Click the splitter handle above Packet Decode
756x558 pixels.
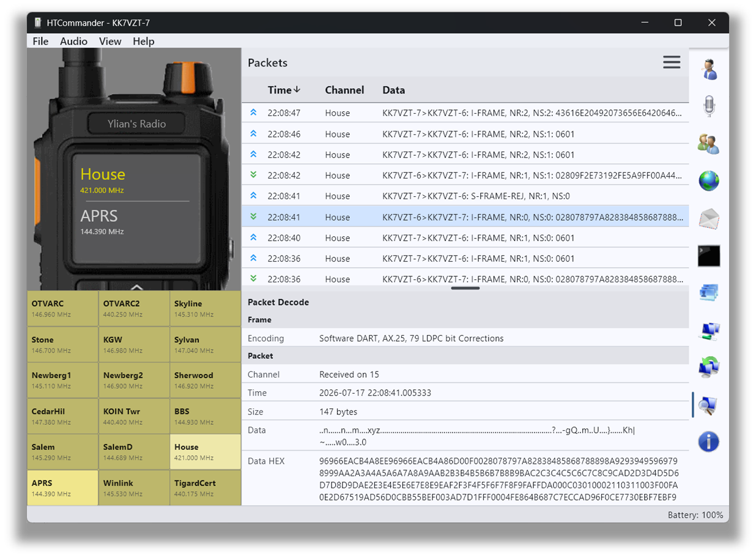(465, 288)
